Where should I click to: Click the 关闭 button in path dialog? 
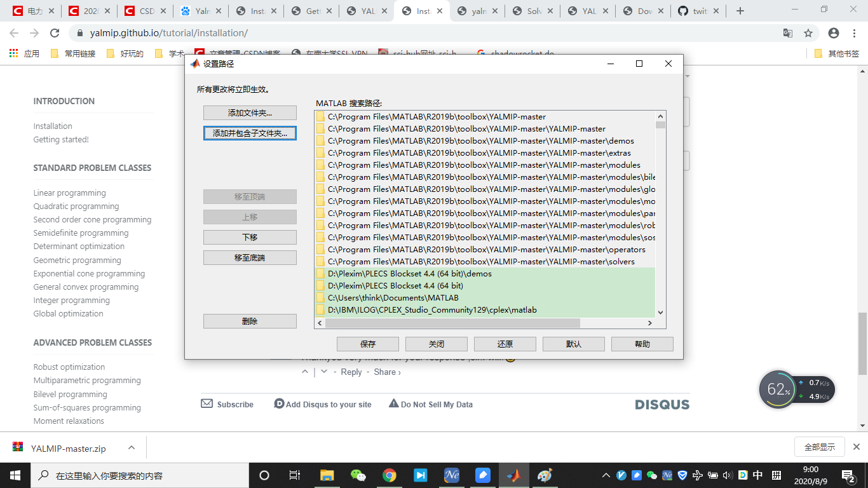tap(437, 344)
